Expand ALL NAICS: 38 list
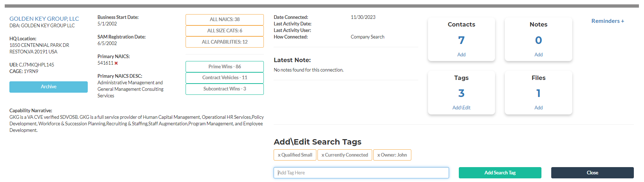Screen dimensions: 644x182 (x=224, y=20)
